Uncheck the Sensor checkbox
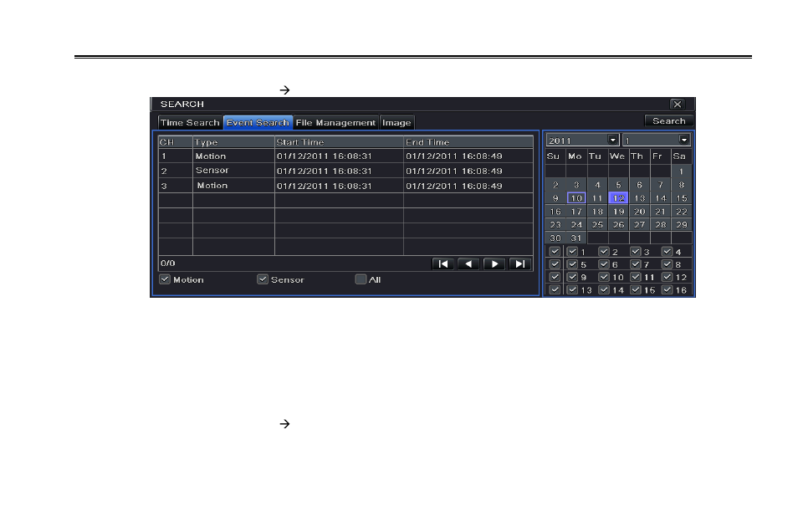 262,279
